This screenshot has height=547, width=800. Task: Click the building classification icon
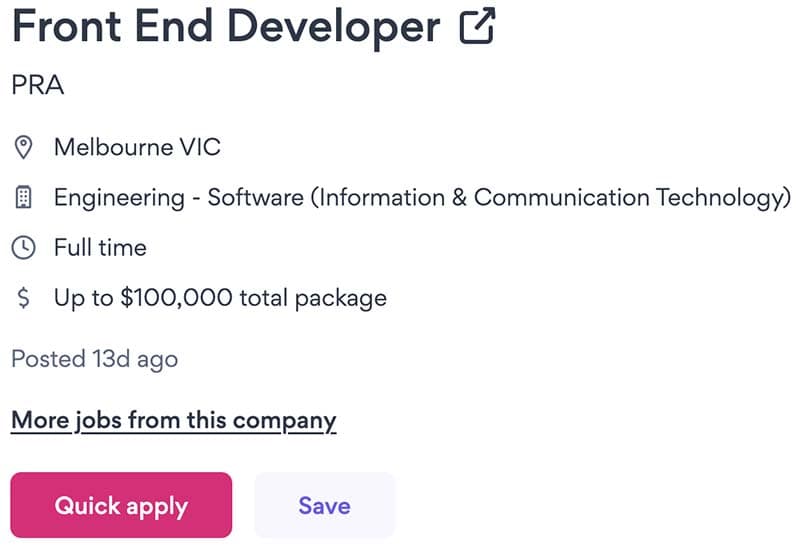coord(23,197)
